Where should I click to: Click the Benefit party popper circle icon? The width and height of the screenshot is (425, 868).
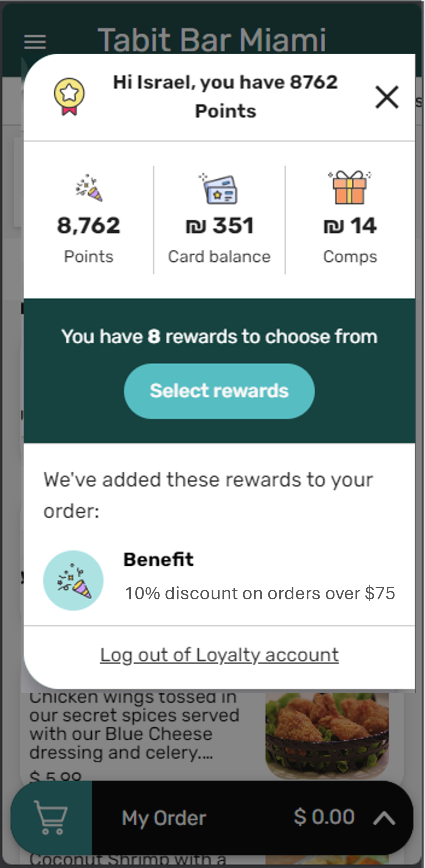(73, 580)
